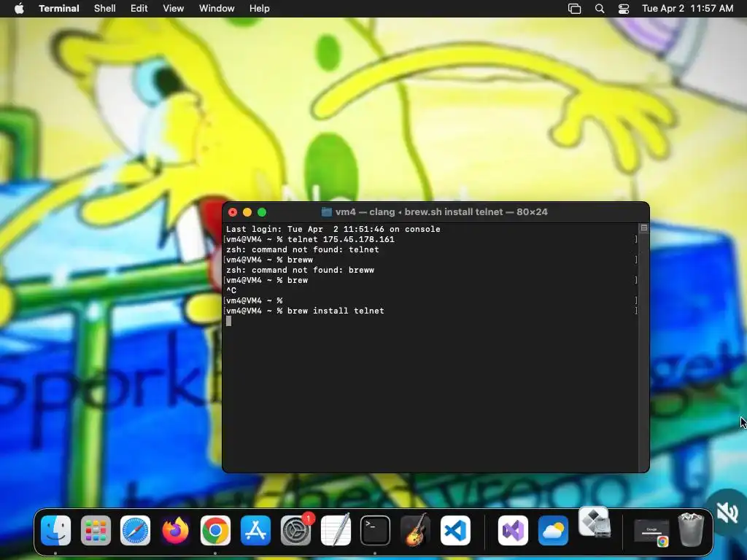Image resolution: width=747 pixels, height=560 pixels.
Task: Open Finder from the dock
Action: pyautogui.click(x=55, y=530)
